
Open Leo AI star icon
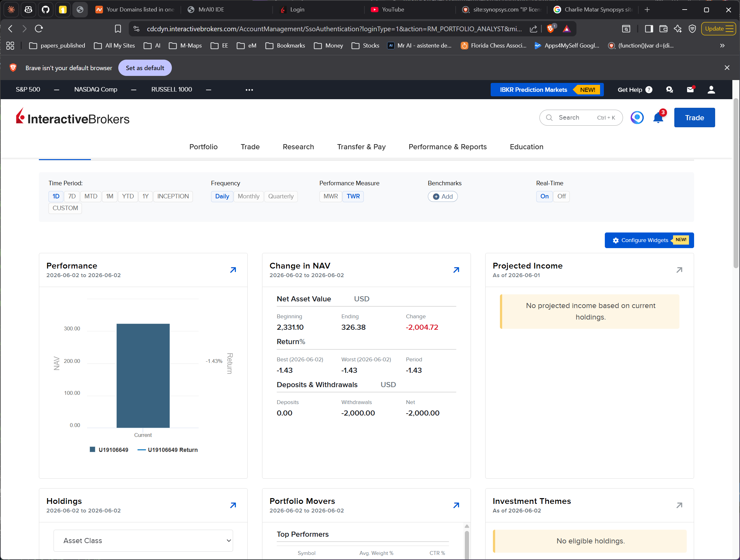pos(678,29)
